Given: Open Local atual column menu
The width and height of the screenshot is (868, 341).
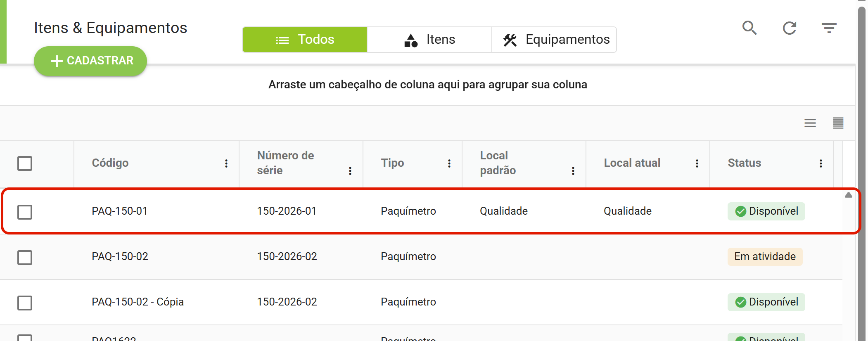Looking at the screenshot, I should (x=697, y=163).
